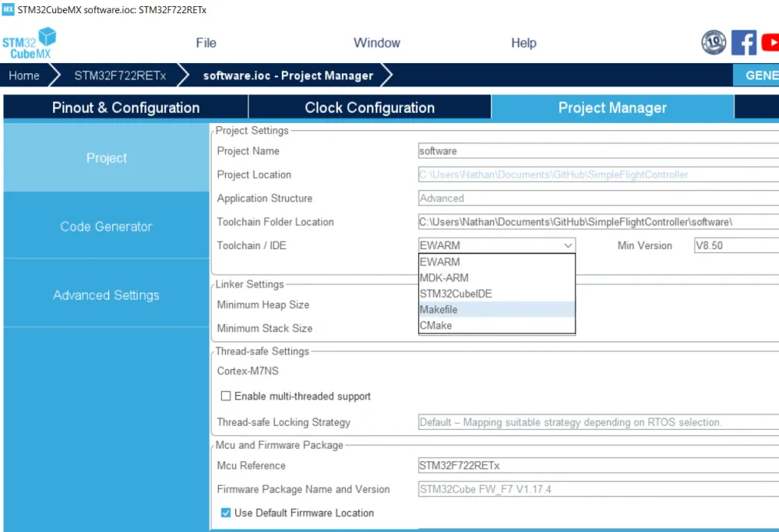The height and width of the screenshot is (532, 779).
Task: Open the YouTube icon link
Action: click(770, 43)
